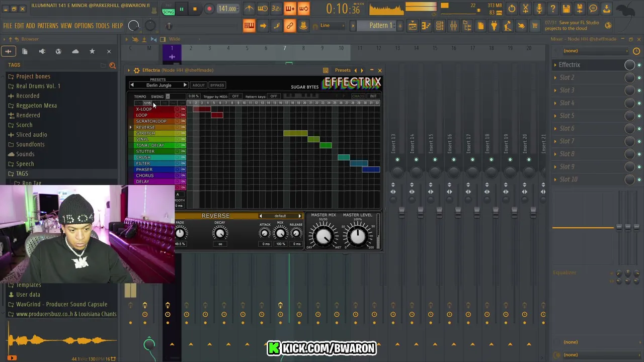Screen dimensions: 644x362
Task: Click the tempo field showing 141.000
Action: click(x=227, y=9)
